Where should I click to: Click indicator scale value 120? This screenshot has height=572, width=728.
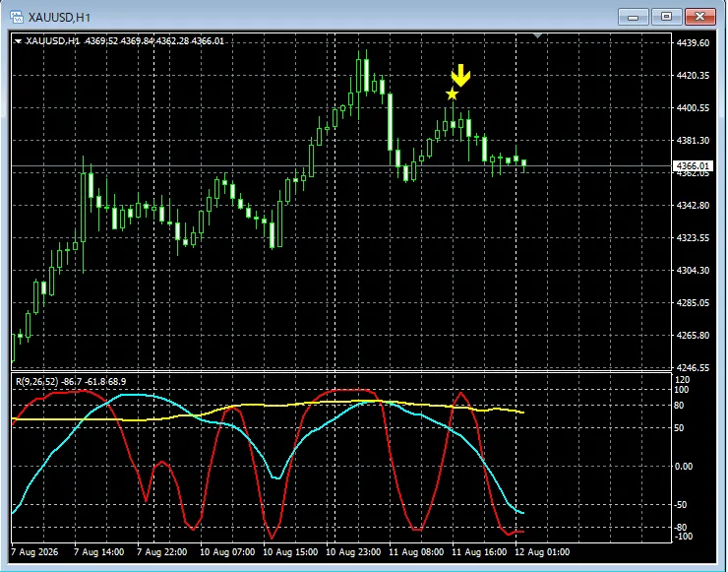tap(682, 380)
